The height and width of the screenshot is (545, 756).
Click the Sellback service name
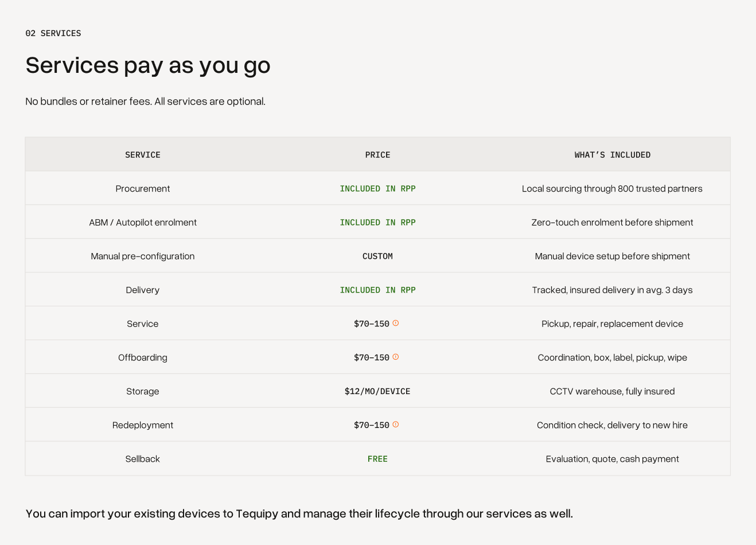(x=143, y=459)
